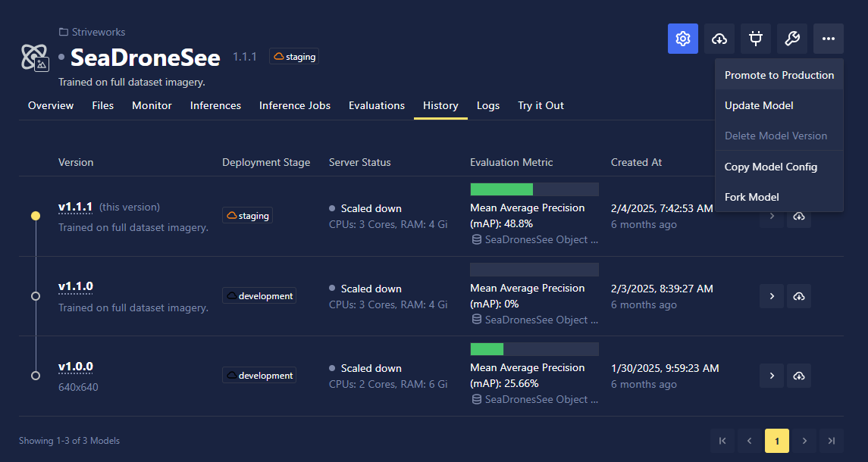Click v1.1.0 mAP 0% progress bar

[x=534, y=270]
